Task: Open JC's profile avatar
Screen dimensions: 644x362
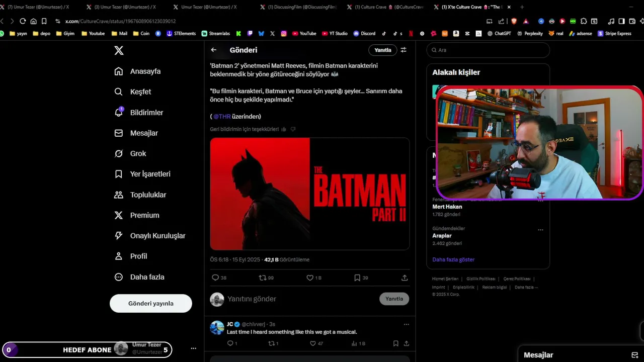Action: [217, 328]
